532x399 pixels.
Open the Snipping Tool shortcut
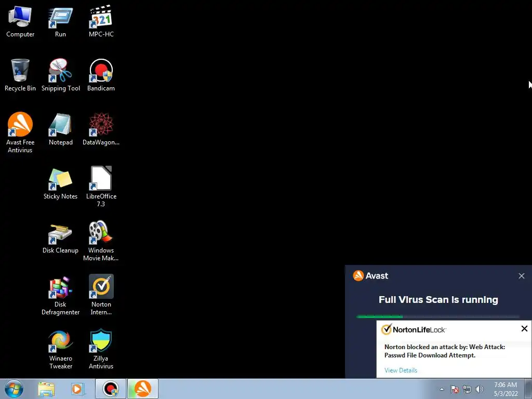[x=60, y=75]
